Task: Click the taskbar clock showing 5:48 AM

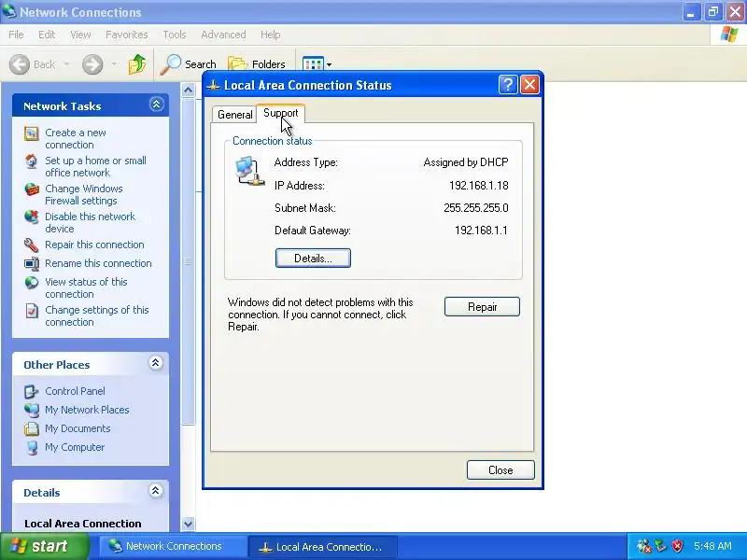Action: 712,546
